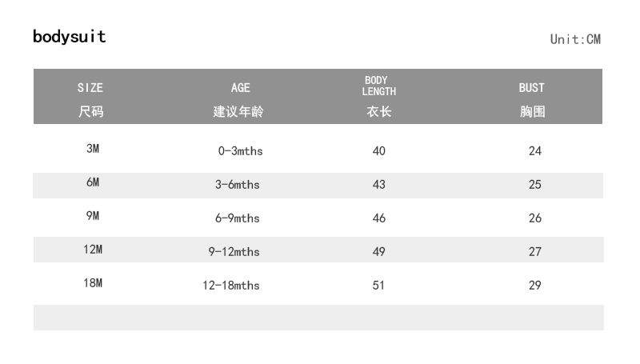Select the 3M size cell

pos(93,150)
